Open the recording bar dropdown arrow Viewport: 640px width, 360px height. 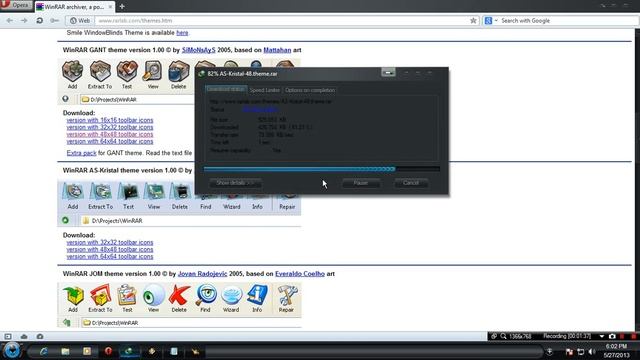pyautogui.click(x=602, y=336)
